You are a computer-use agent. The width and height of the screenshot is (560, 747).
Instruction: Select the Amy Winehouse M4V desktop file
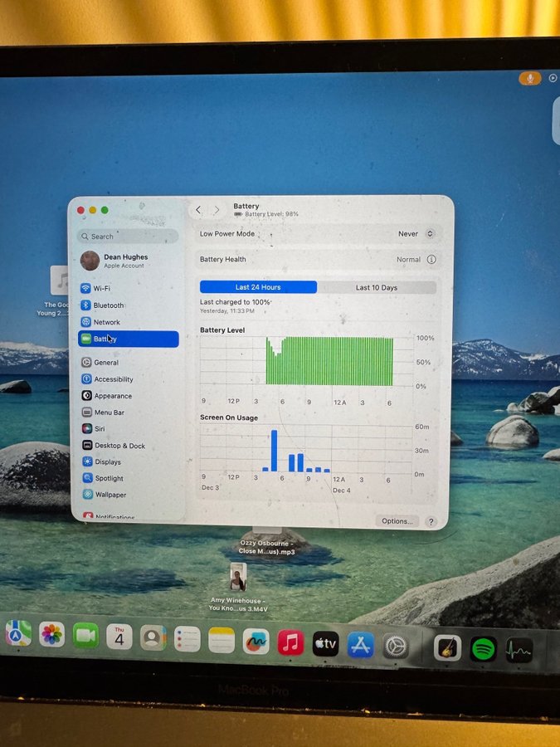tap(239, 578)
